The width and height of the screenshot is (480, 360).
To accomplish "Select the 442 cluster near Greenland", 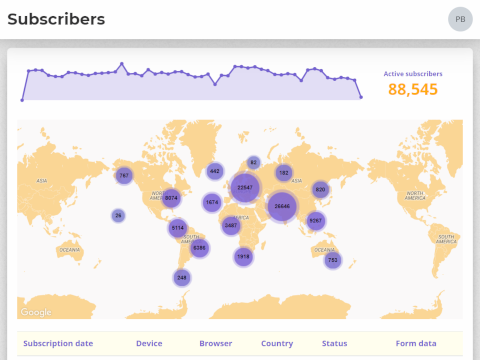I will pyautogui.click(x=215, y=171).
